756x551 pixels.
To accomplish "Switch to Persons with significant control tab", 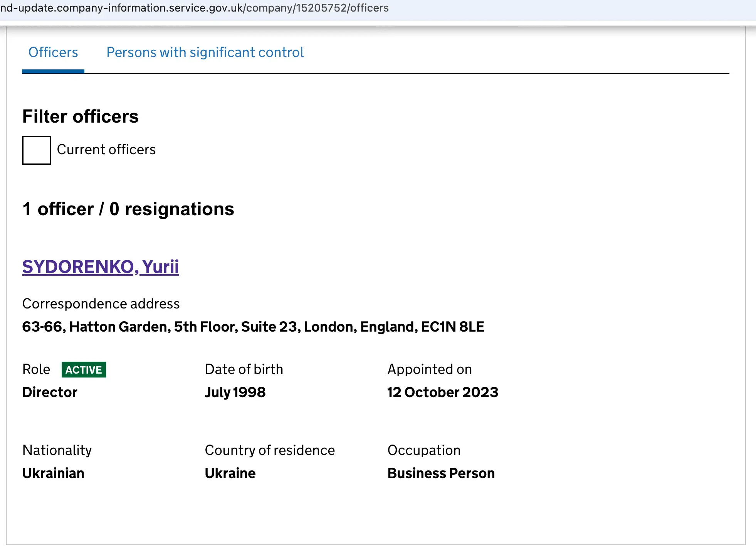I will pyautogui.click(x=205, y=52).
